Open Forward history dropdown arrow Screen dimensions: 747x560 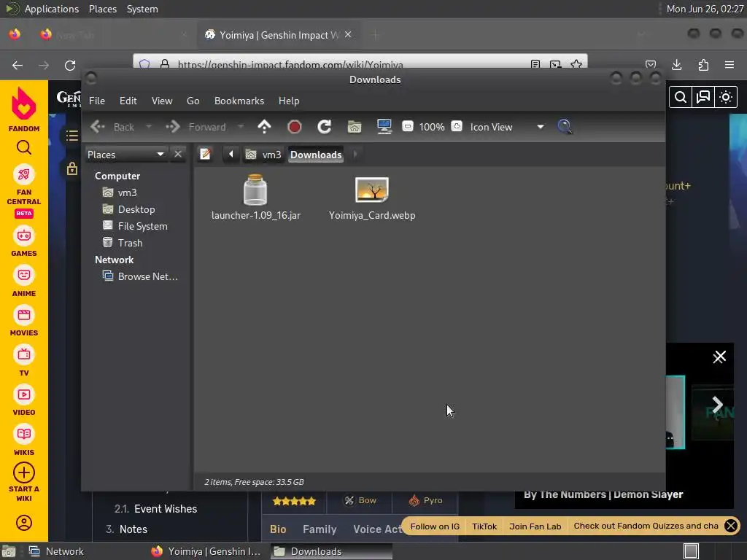tap(241, 127)
